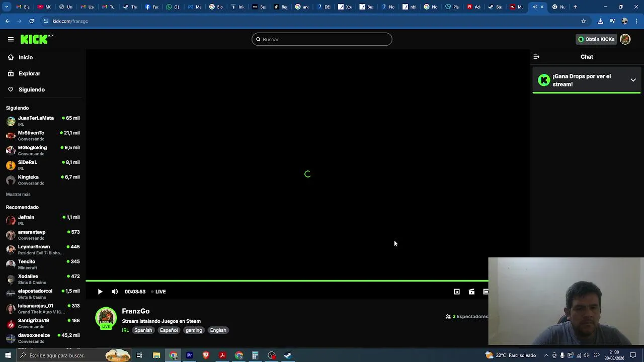644x362 pixels.
Task: Open Jefrain recommended channel
Action: pos(42,220)
